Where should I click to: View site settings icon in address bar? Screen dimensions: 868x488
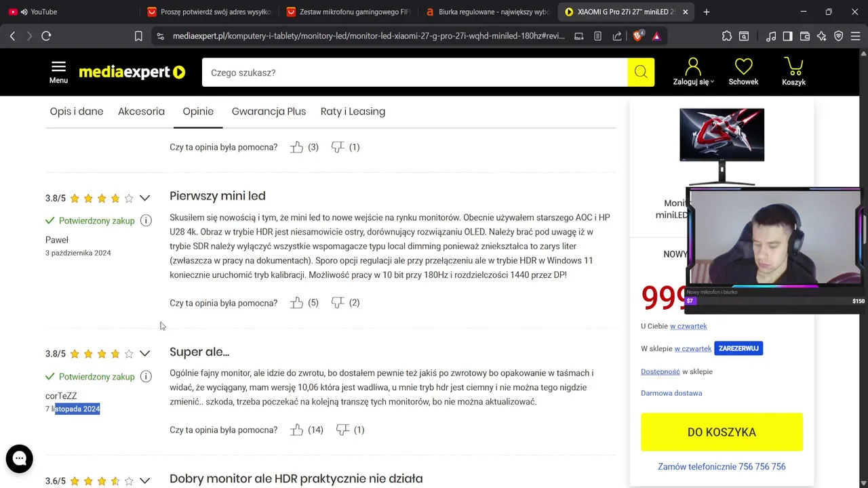[x=160, y=36]
